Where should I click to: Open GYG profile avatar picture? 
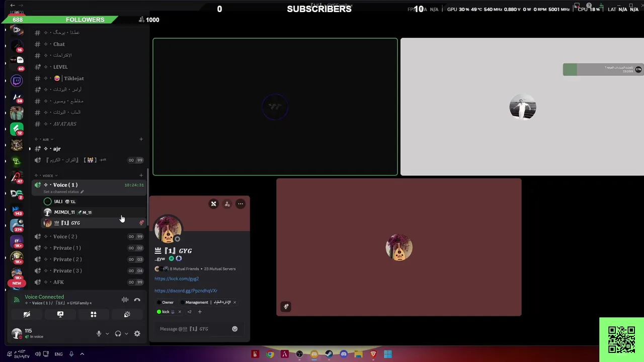(168, 229)
